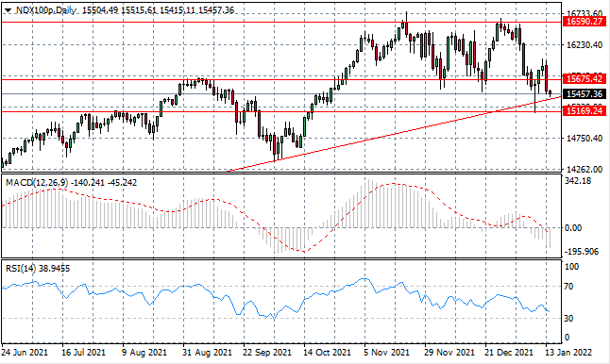Click the 16 Jul 2021 date label
610x364 pixels.
84,353
